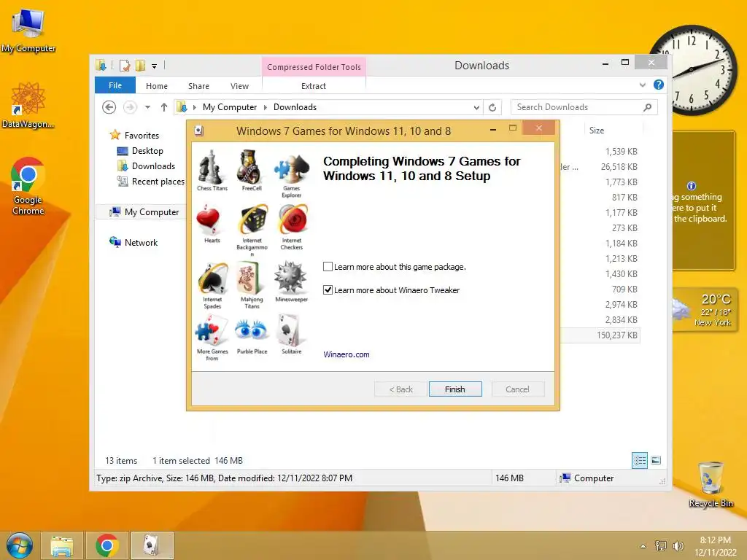
Task: Click the network tray icon
Action: pyautogui.click(x=660, y=546)
